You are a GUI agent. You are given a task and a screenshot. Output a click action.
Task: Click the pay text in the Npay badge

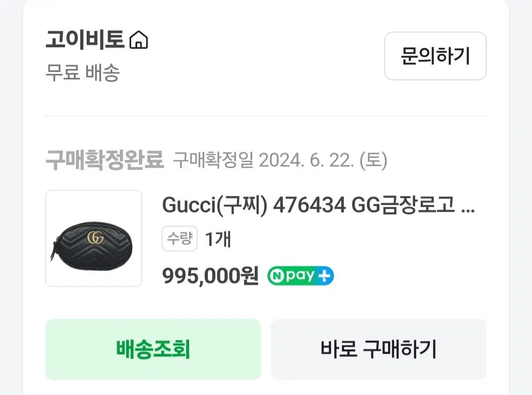pos(299,276)
